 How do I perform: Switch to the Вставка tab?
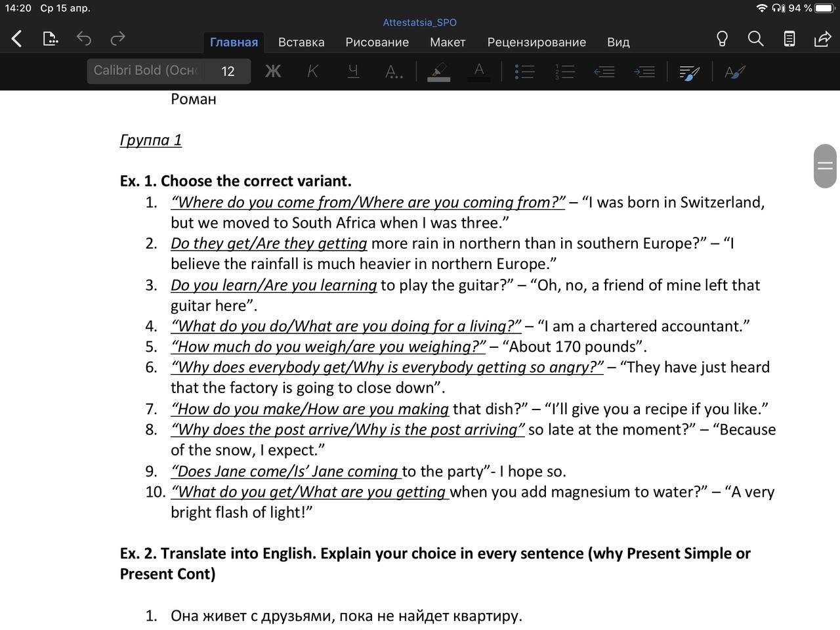pos(301,42)
